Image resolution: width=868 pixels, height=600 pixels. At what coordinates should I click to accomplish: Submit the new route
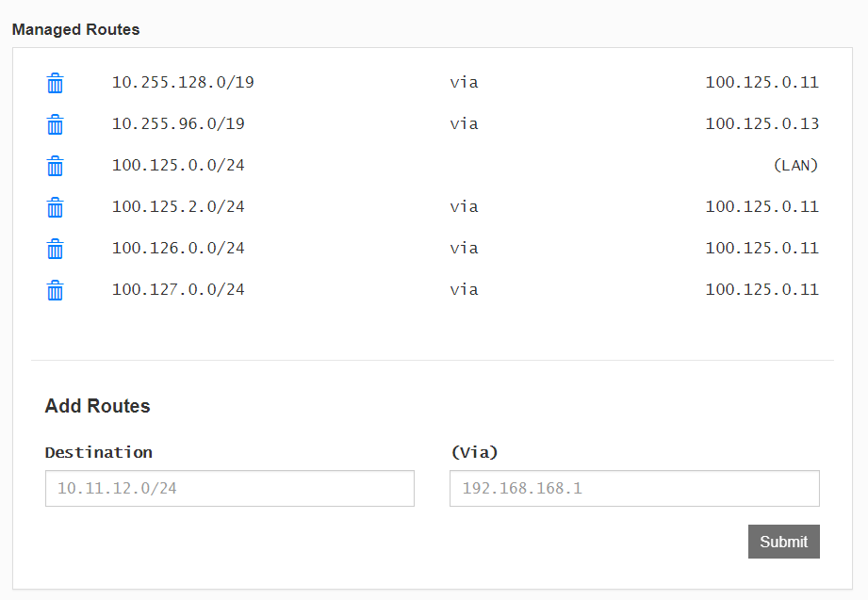pos(784,542)
